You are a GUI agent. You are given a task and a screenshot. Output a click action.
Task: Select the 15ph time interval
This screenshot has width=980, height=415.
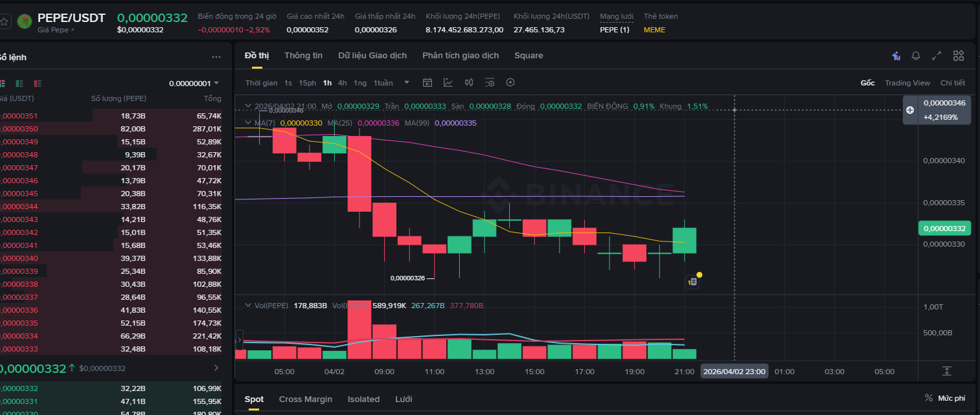click(x=308, y=83)
